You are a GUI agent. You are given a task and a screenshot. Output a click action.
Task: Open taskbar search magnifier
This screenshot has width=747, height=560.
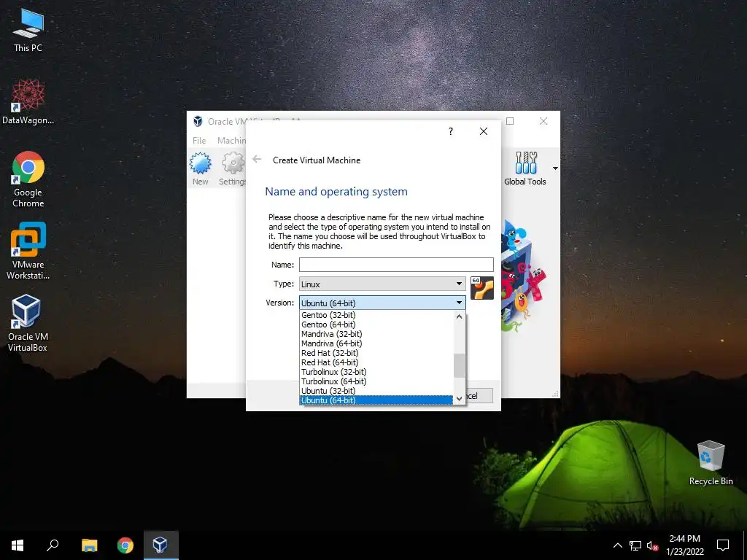pos(53,545)
